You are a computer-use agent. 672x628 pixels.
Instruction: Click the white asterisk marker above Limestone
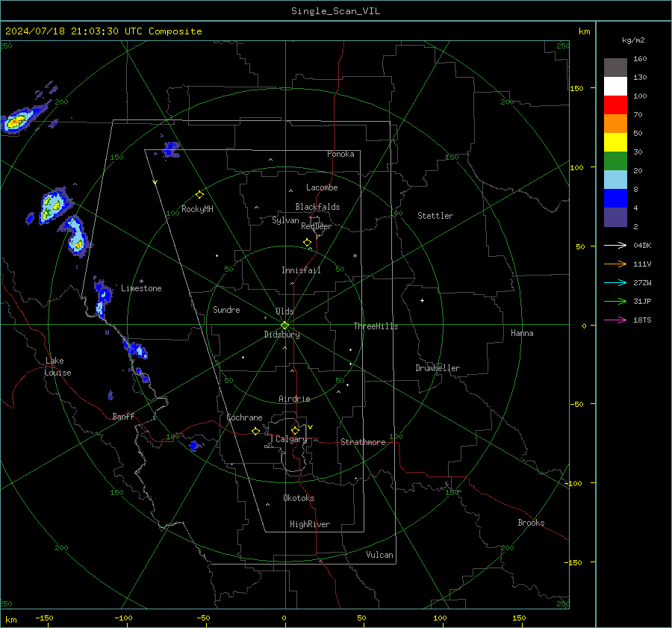pyautogui.click(x=141, y=282)
